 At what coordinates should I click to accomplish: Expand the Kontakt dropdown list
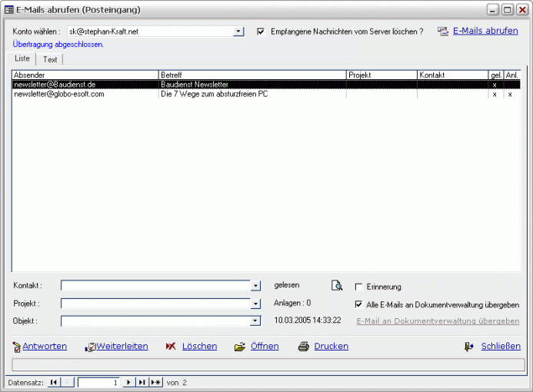[x=256, y=286]
